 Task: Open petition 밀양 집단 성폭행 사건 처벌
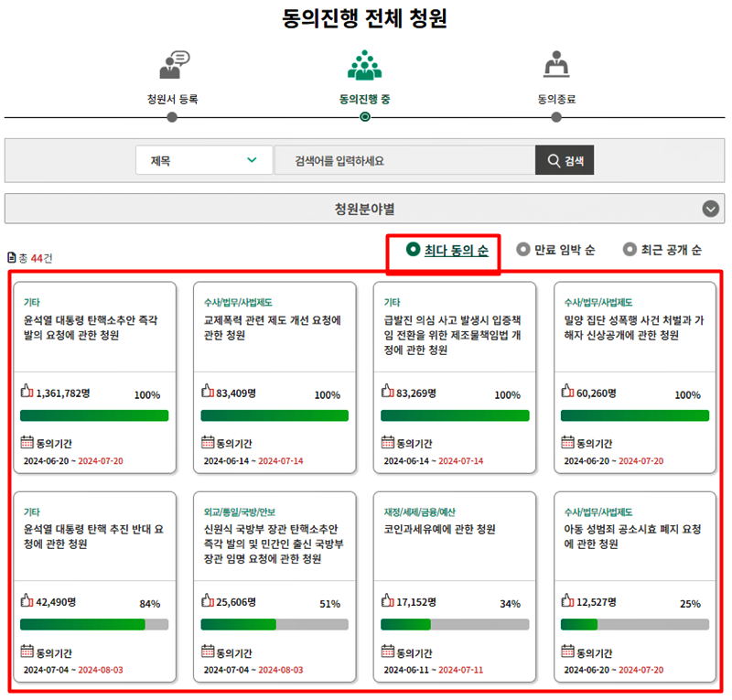click(x=633, y=328)
